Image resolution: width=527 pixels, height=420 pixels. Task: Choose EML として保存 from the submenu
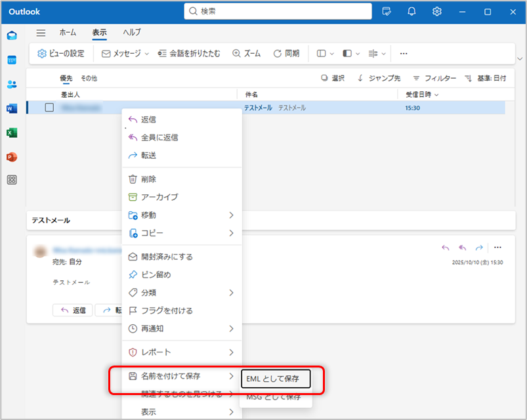(274, 379)
